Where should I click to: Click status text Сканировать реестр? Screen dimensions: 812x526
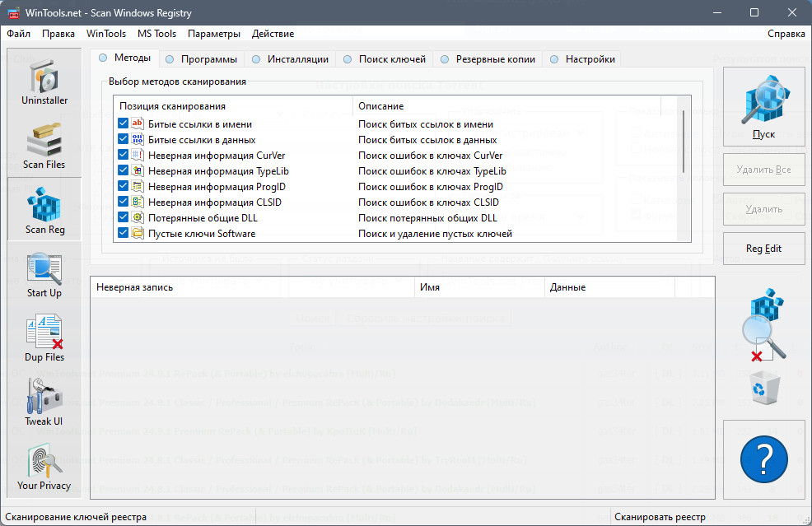coord(660,517)
